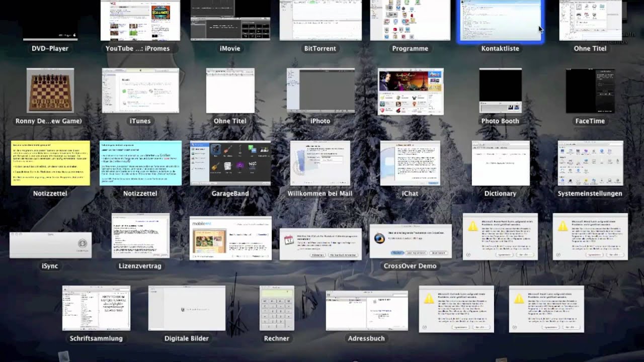Select the DVD-Player window thumbnail

[50, 20]
